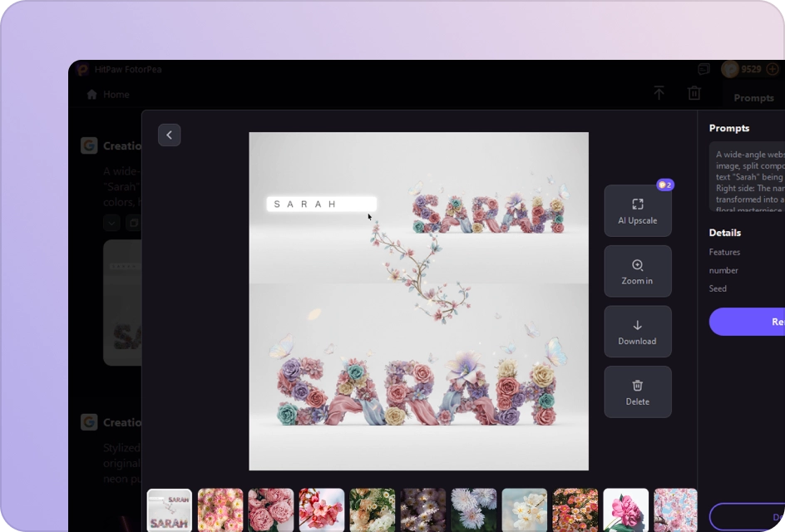Click the Home icon in the navigation bar
Image resolution: width=785 pixels, height=532 pixels.
tap(91, 94)
